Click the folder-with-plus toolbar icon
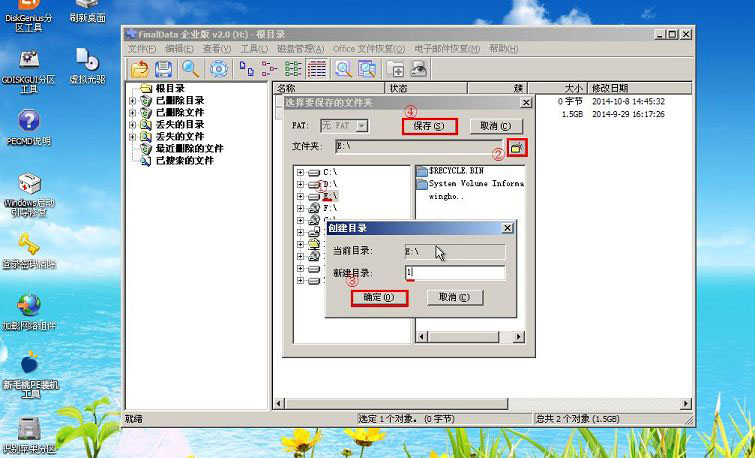Viewport: 755px width, 458px height. click(x=395, y=69)
